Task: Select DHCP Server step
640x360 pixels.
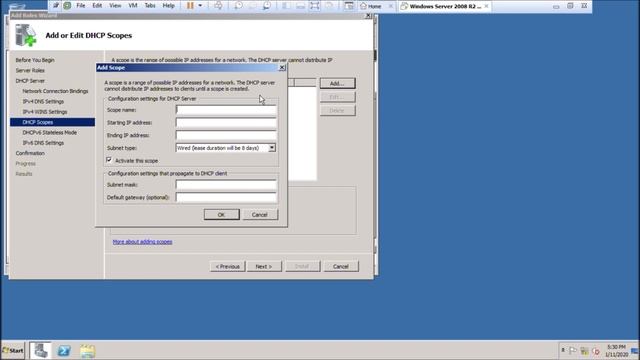Action: 30,81
